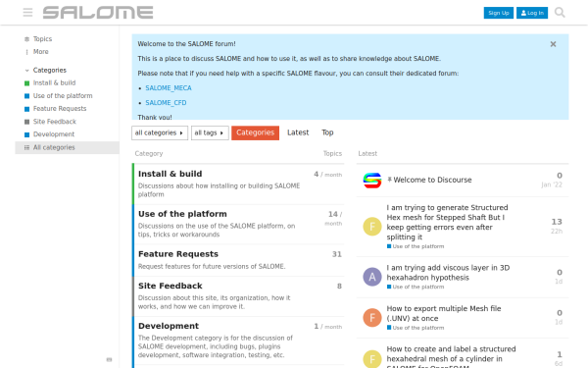Open the Site Feedback category heading

170,287
